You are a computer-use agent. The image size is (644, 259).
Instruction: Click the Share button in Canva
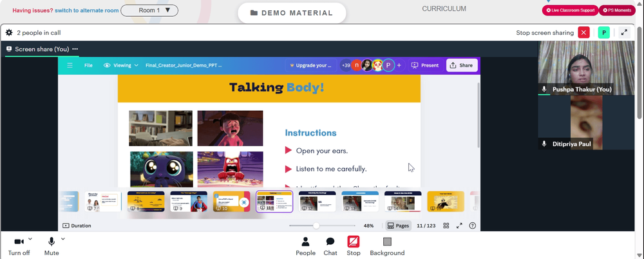pos(462,65)
